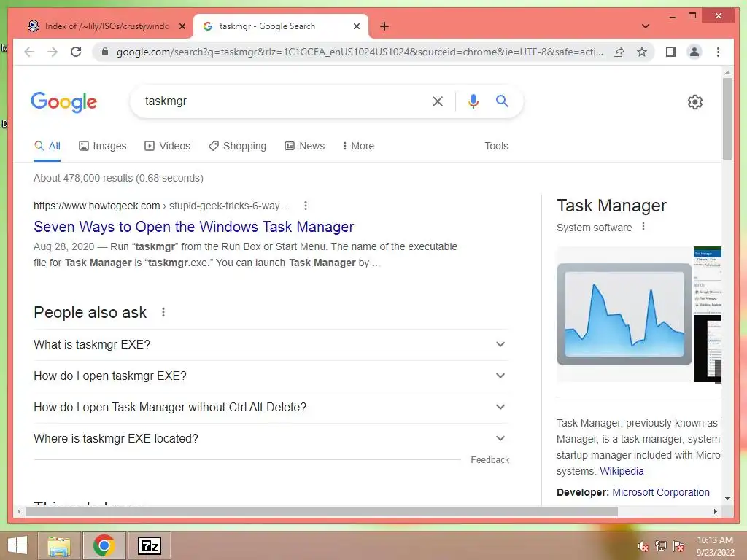This screenshot has width=747, height=560.
Task: Reload the current page
Action: [x=76, y=52]
